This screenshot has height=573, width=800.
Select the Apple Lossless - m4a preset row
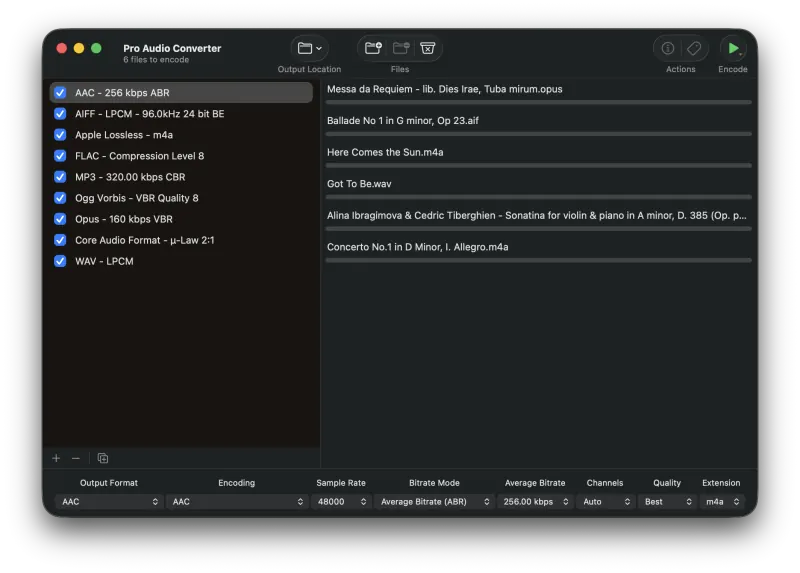pyautogui.click(x=181, y=135)
